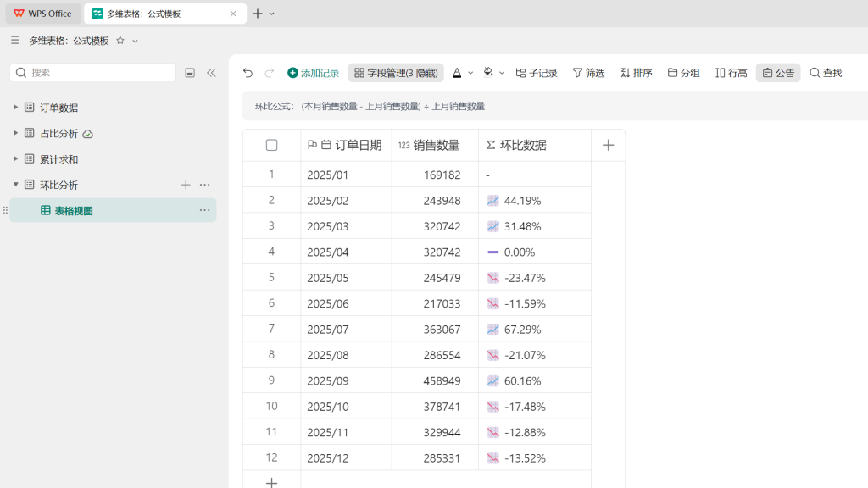
Task: Click the cell 458949
Action: tap(435, 380)
